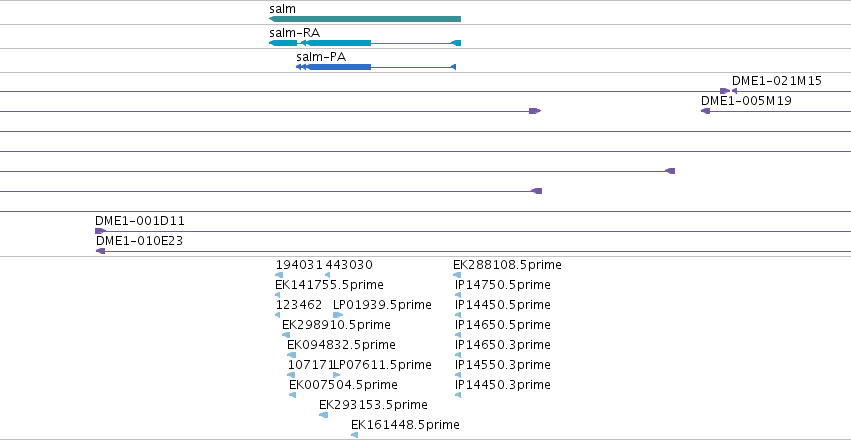Viewport: 851px width, 440px height.
Task: Click the EK141755.5prime label
Action: (x=329, y=285)
